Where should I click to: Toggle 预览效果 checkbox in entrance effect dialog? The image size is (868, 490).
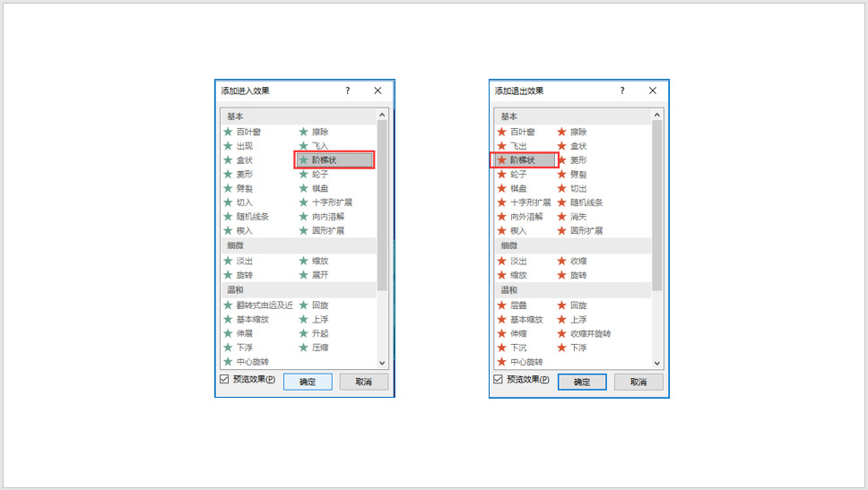coord(224,380)
